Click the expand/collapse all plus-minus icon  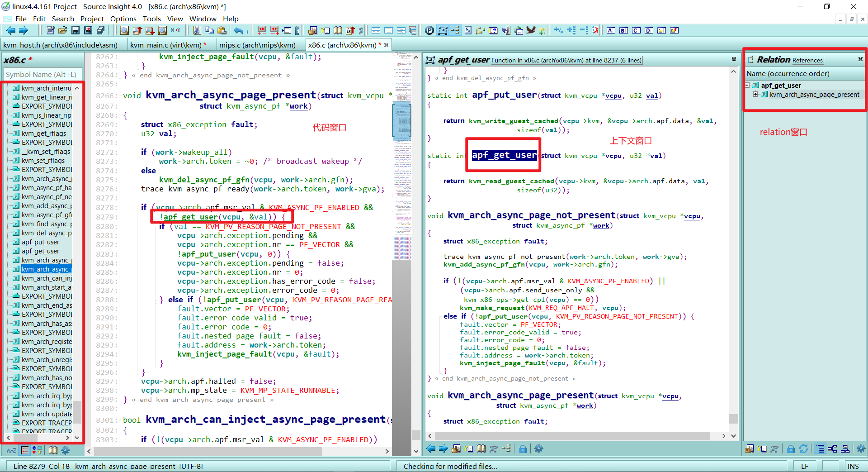[x=558, y=30]
